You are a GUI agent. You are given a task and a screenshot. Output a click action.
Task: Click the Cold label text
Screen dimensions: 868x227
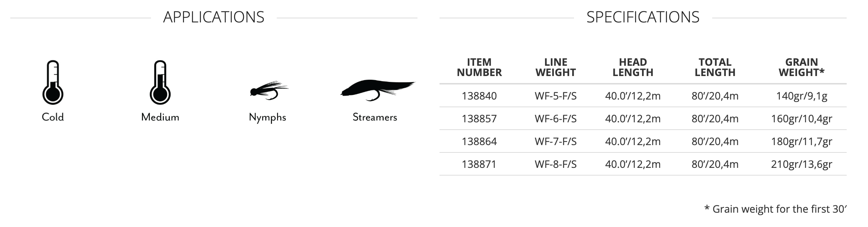click(53, 117)
